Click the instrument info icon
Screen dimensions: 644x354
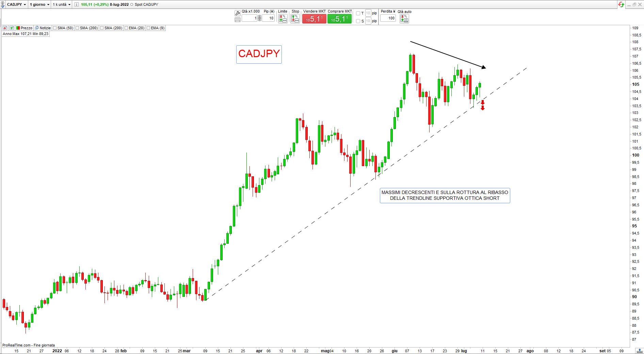pos(77,4)
